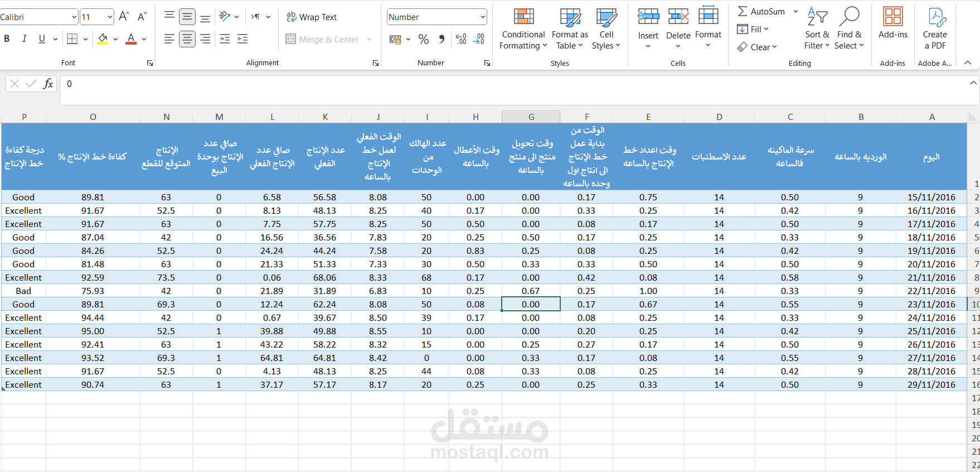The height and width of the screenshot is (472, 980).
Task: Open Sort & Filter menu
Action: (817, 29)
